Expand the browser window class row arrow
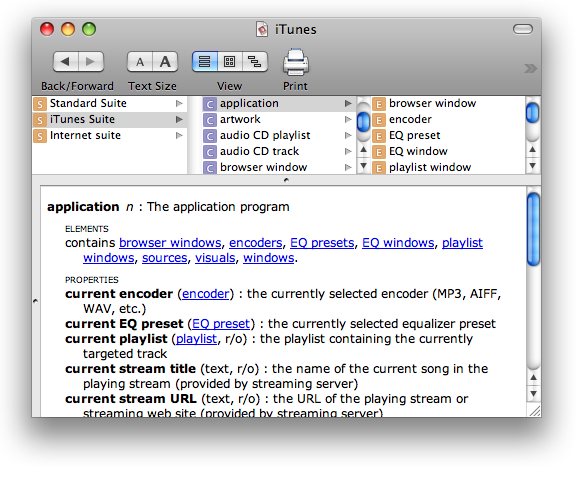581x479 pixels. 348,167
